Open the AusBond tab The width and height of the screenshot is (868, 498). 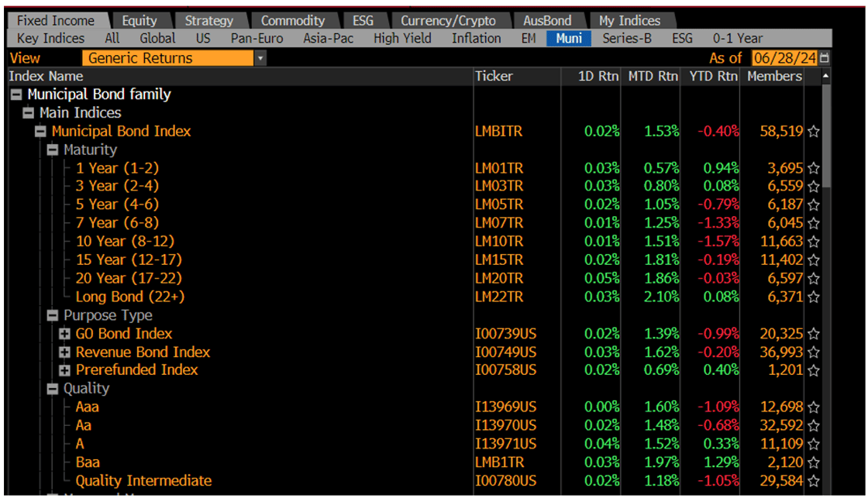pyautogui.click(x=549, y=20)
